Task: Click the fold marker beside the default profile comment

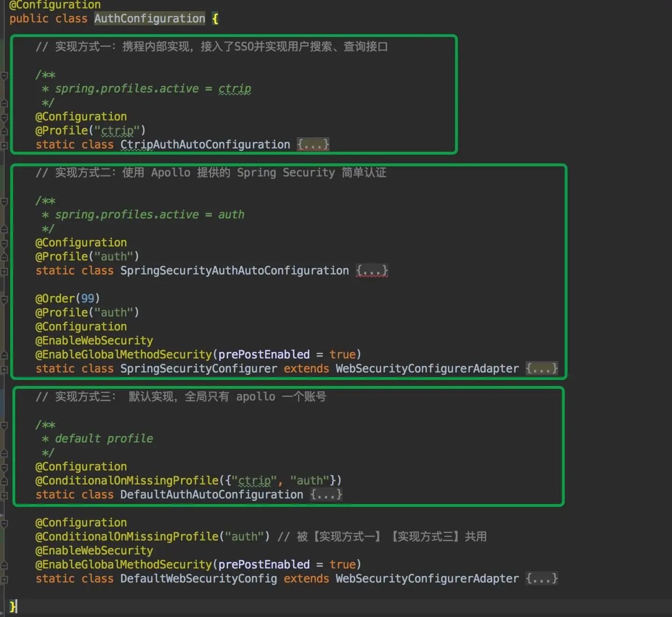Action: point(5,425)
